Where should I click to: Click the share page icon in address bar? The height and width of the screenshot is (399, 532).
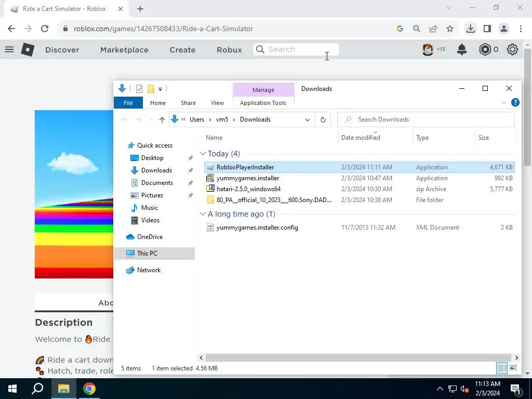tap(433, 29)
